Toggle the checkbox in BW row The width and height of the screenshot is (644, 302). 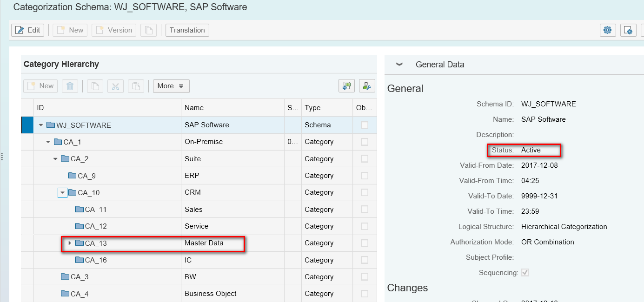tap(365, 277)
